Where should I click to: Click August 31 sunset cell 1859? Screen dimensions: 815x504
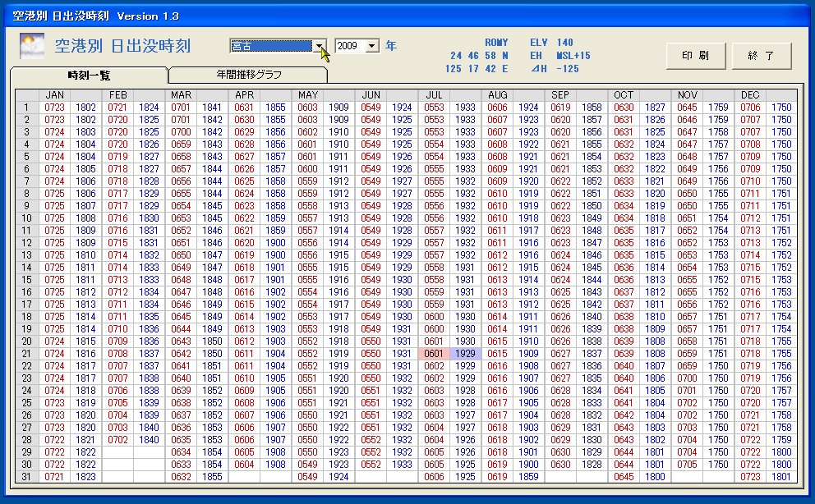coord(528,476)
